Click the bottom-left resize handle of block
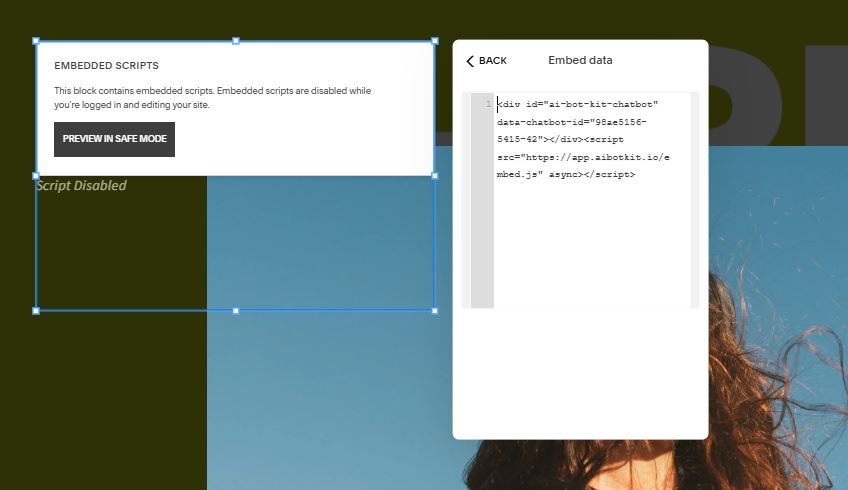Screen dimensions: 848x490 [x=36, y=311]
